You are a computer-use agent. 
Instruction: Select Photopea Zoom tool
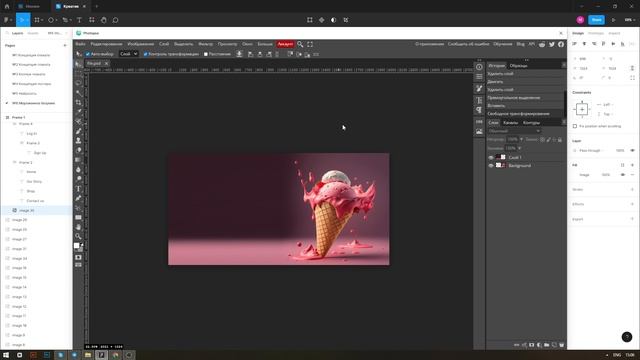click(78, 236)
